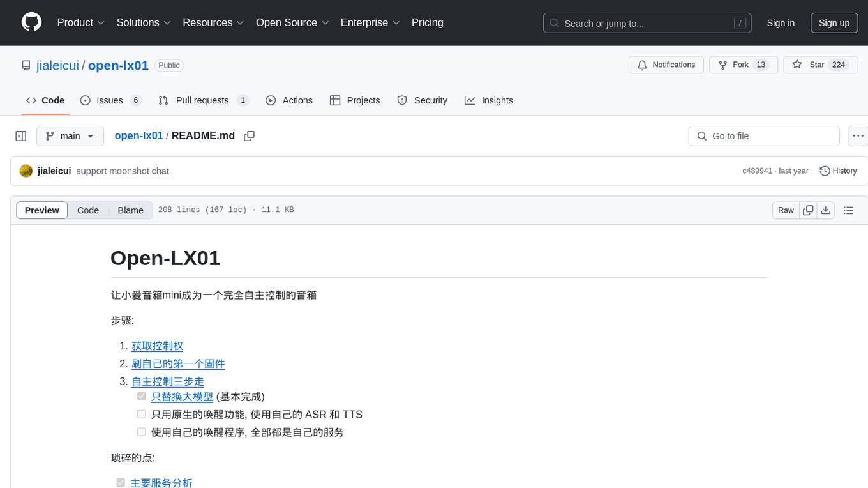
Task: Open the jialeicui owner link
Action: click(x=58, y=65)
